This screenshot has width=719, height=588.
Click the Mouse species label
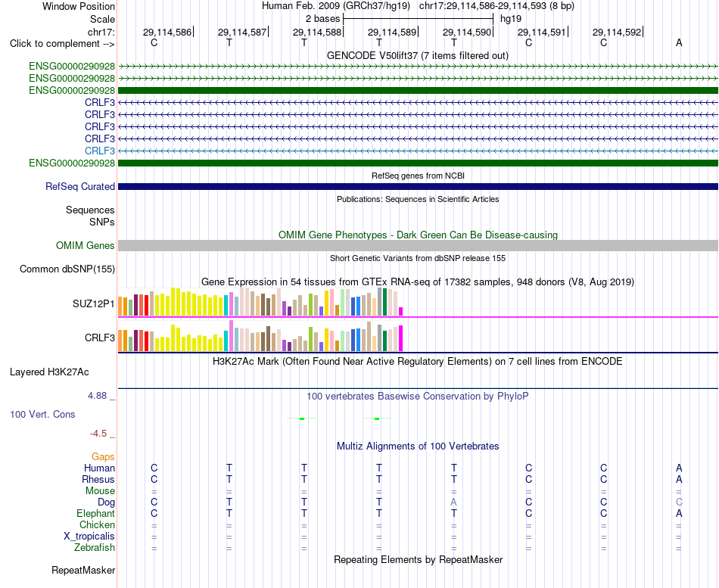coord(100,491)
